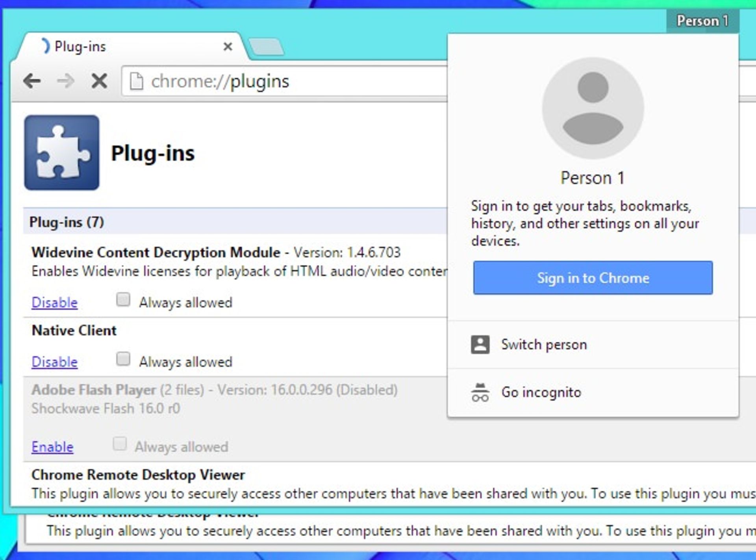Click the page icon in address bar
Viewport: 756px width, 560px height.
pos(136,82)
